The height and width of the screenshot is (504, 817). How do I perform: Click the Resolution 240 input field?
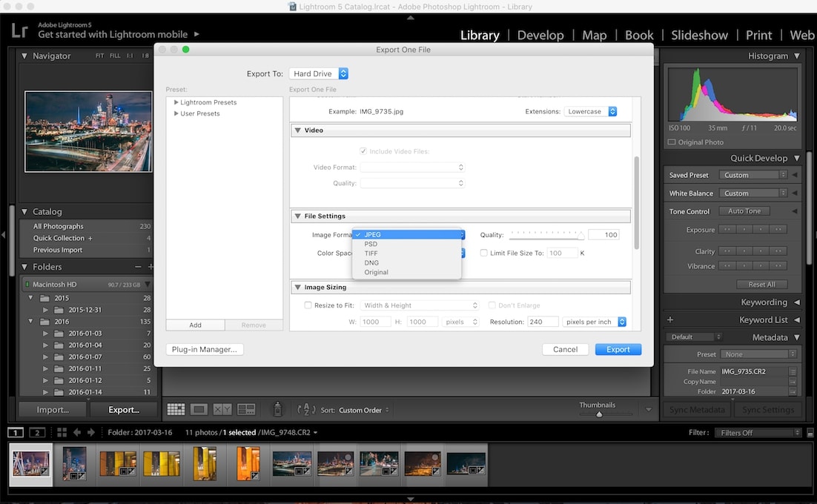tap(543, 322)
